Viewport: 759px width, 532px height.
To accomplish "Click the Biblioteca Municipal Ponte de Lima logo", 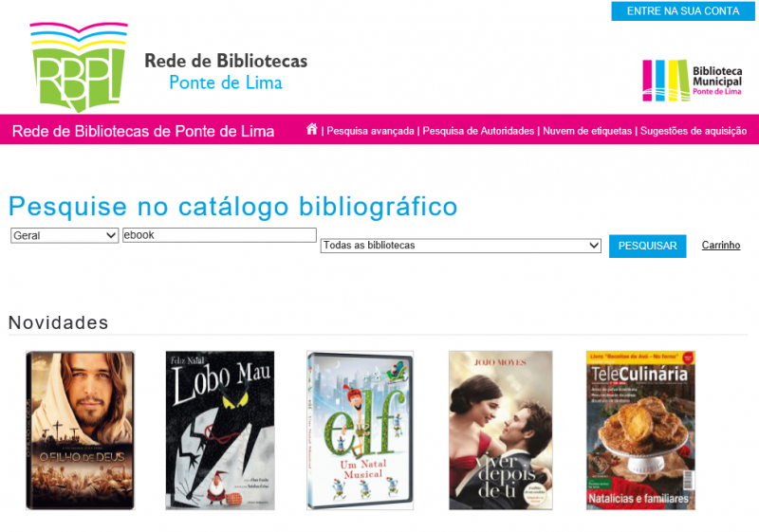I will 692,81.
